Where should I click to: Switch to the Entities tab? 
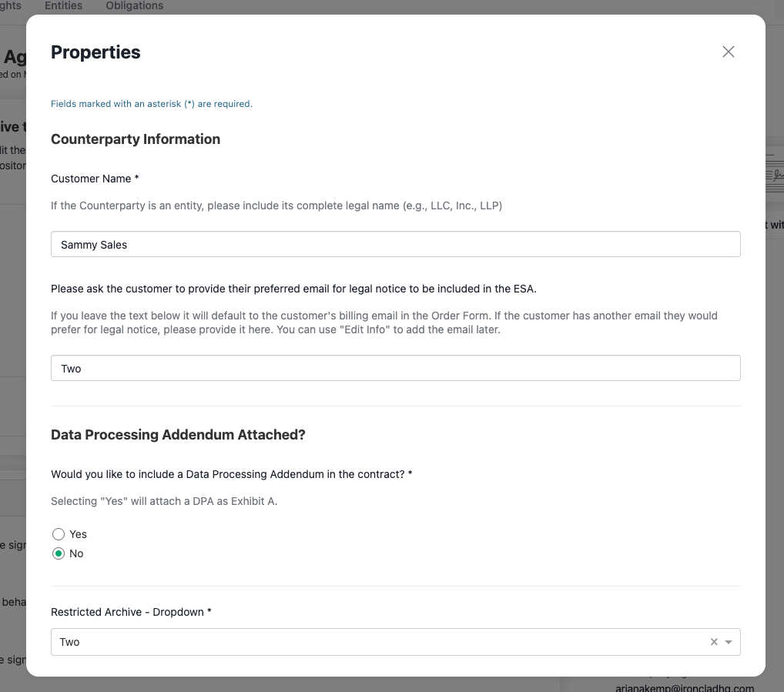(63, 6)
